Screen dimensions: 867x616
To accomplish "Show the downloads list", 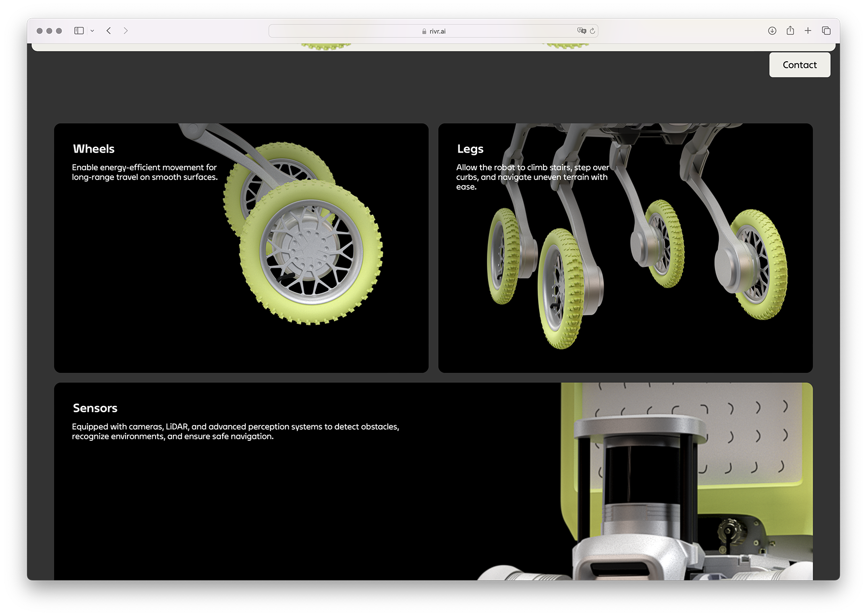I will (x=772, y=31).
